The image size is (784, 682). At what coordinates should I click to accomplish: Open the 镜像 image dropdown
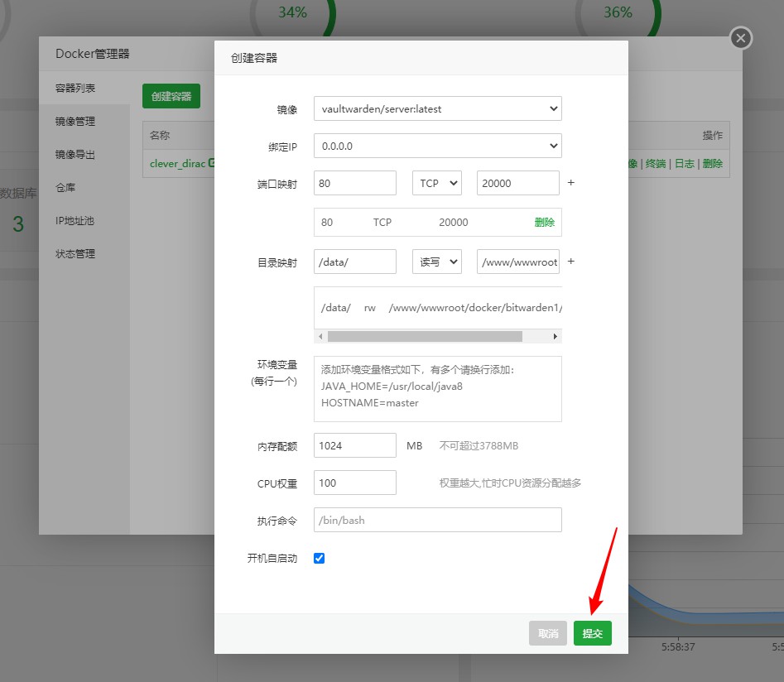[437, 108]
